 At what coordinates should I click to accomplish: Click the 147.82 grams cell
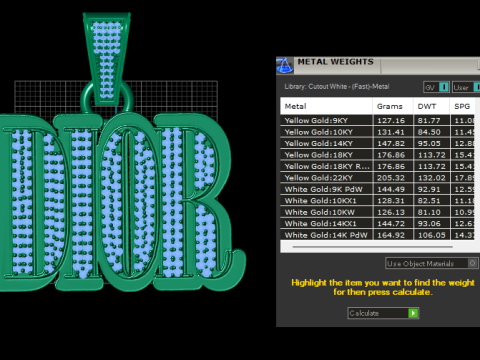393,143
